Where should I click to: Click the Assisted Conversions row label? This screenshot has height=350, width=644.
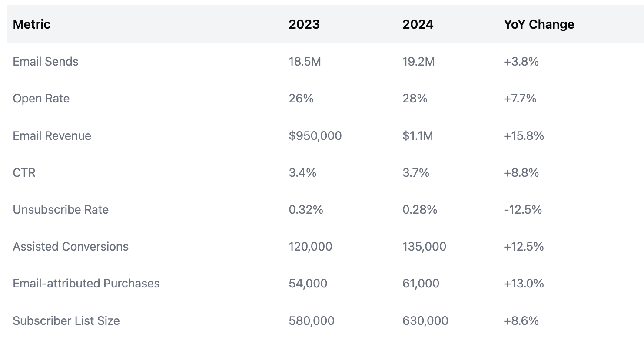coord(71,247)
